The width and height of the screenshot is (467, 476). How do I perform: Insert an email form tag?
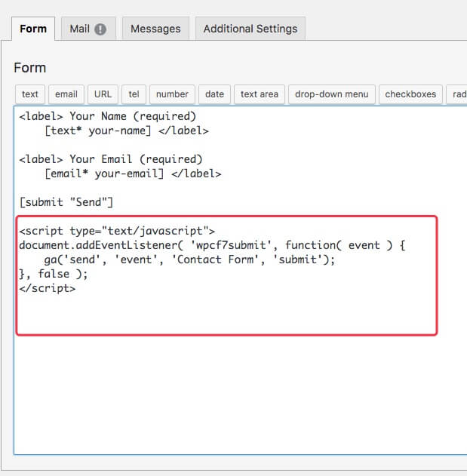click(66, 94)
